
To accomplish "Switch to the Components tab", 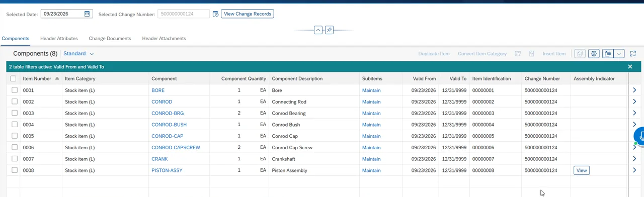I will [16, 38].
